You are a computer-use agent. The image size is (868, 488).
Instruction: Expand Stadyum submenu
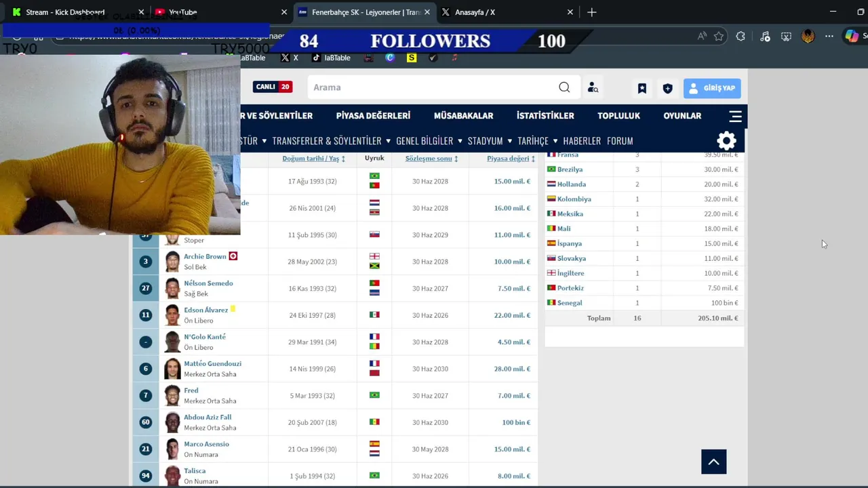(x=509, y=141)
